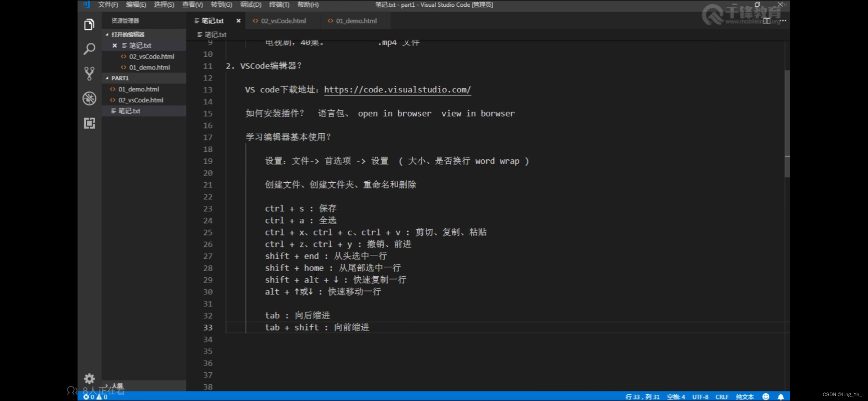Click the split editor icon
The width and height of the screenshot is (868, 401).
(767, 21)
